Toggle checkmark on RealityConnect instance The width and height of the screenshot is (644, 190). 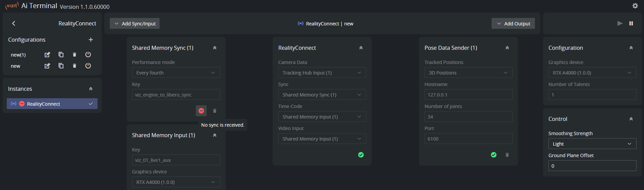90,104
